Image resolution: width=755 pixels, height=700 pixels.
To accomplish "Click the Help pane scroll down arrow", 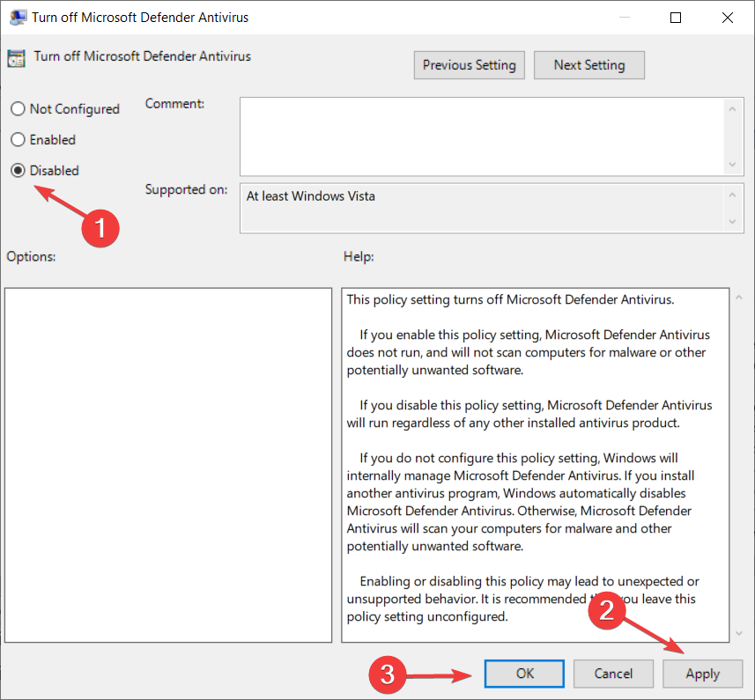I will [x=739, y=634].
